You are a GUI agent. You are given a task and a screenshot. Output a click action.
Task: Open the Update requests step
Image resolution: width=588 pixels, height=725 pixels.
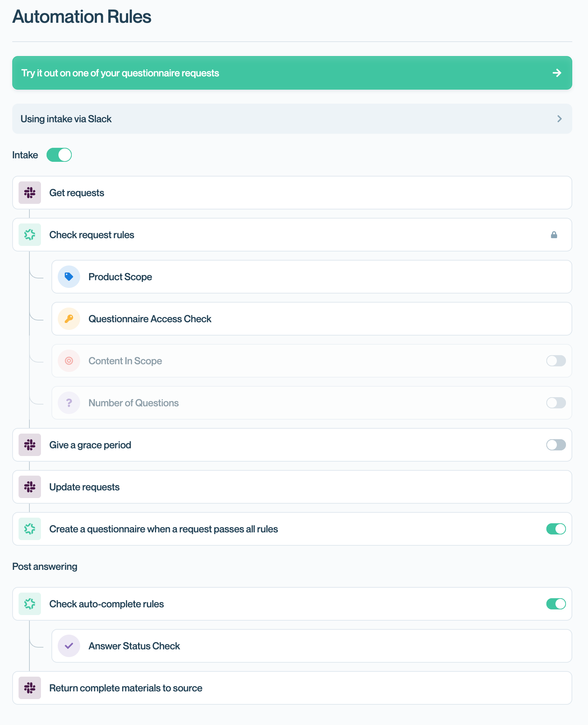(x=292, y=487)
